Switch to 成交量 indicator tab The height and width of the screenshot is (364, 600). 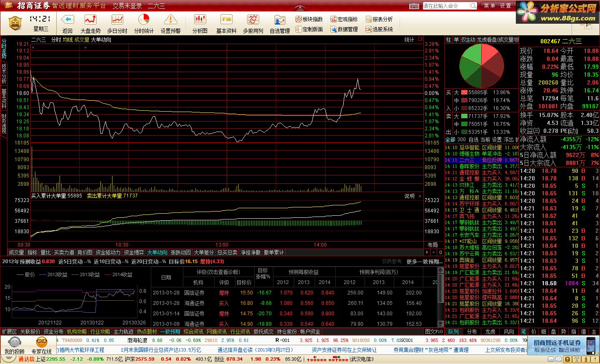click(16, 252)
